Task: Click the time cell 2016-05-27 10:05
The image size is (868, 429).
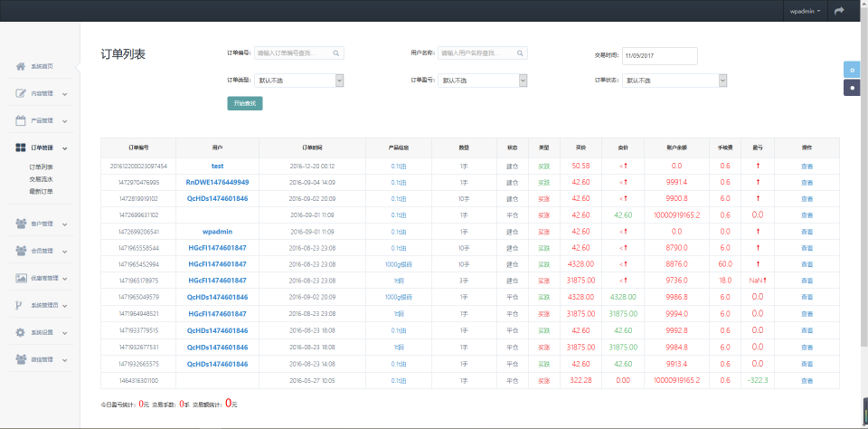Action: [x=312, y=381]
